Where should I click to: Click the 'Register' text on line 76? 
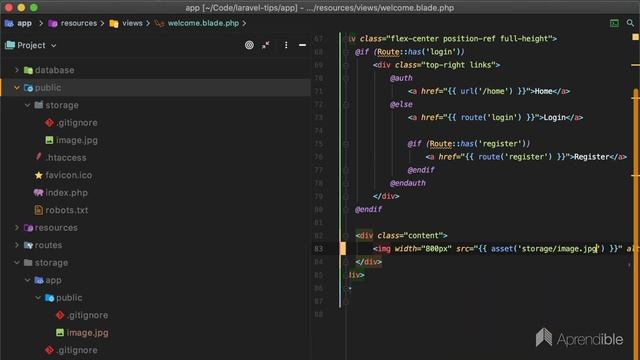(591, 157)
